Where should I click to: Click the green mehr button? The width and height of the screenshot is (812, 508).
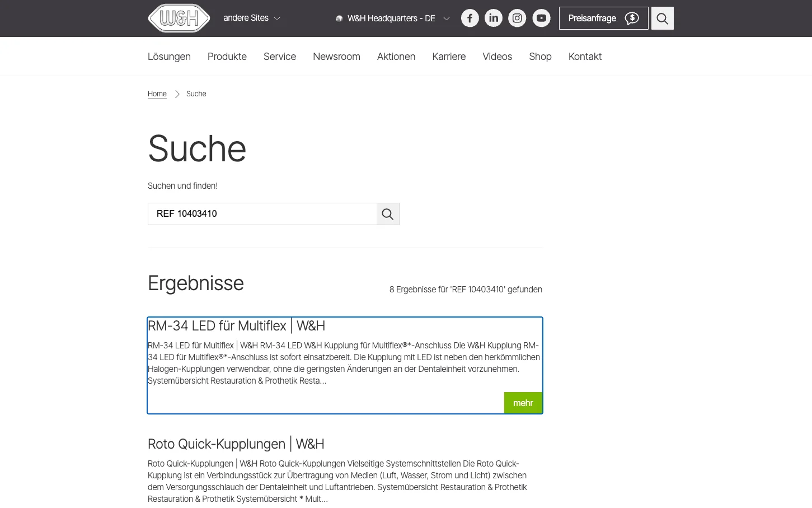click(523, 403)
